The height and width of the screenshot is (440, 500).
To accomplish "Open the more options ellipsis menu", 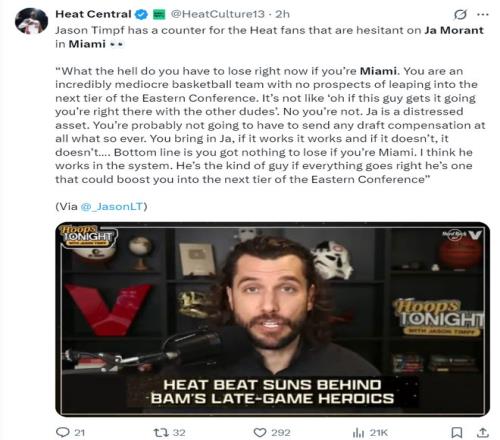I will point(482,14).
